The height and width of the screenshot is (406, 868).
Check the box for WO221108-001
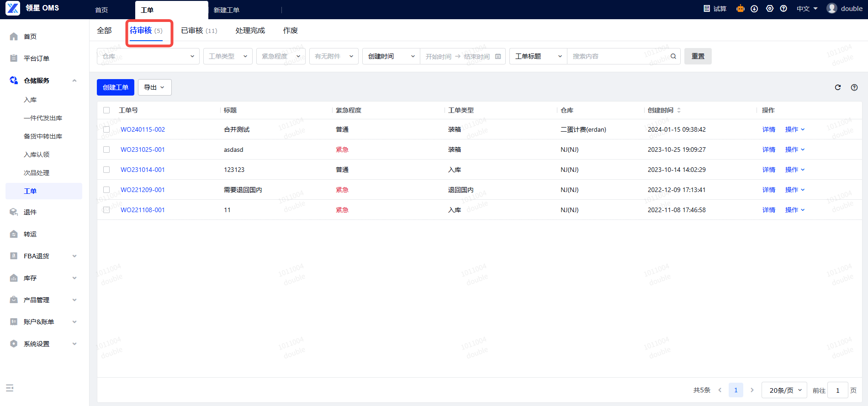click(x=106, y=210)
